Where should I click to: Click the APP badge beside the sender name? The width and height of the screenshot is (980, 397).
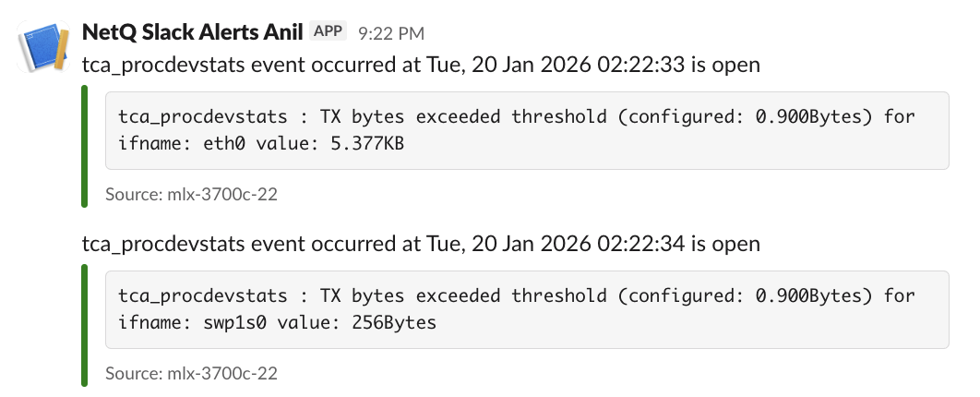click(328, 31)
